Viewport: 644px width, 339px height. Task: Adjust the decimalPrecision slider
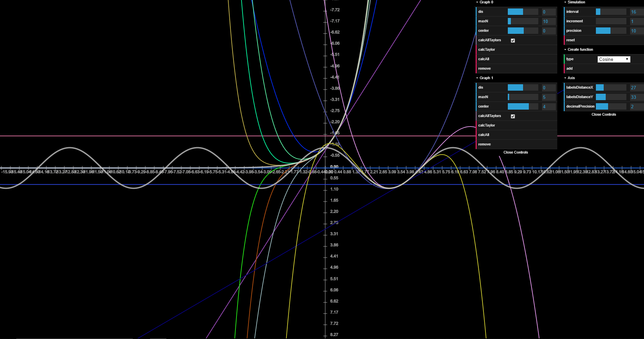(611, 107)
